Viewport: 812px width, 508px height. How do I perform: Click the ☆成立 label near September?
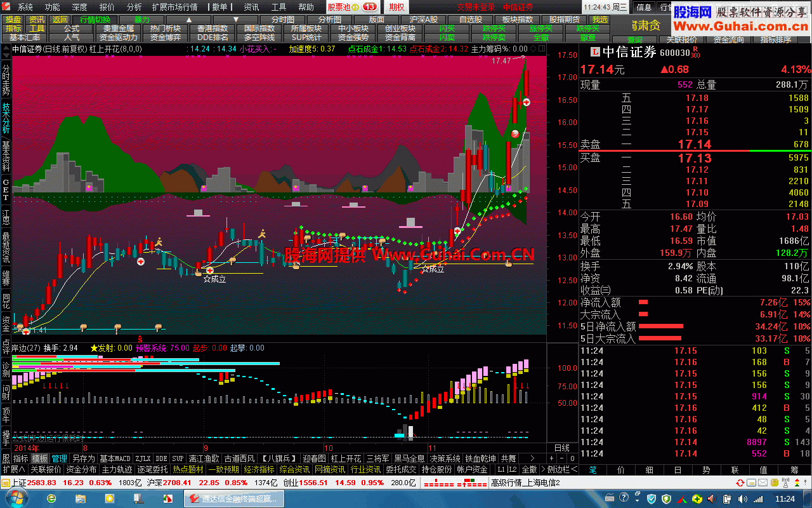coord(214,278)
